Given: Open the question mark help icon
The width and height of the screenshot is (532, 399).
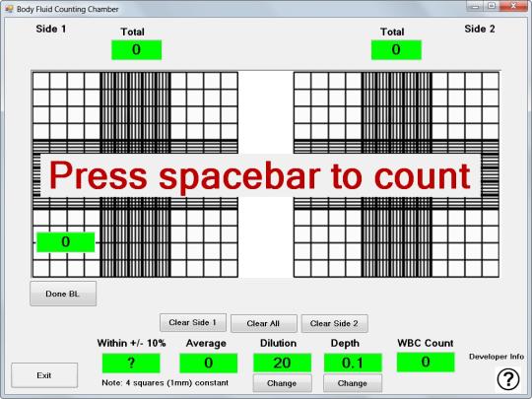Looking at the screenshot, I should point(508,378).
